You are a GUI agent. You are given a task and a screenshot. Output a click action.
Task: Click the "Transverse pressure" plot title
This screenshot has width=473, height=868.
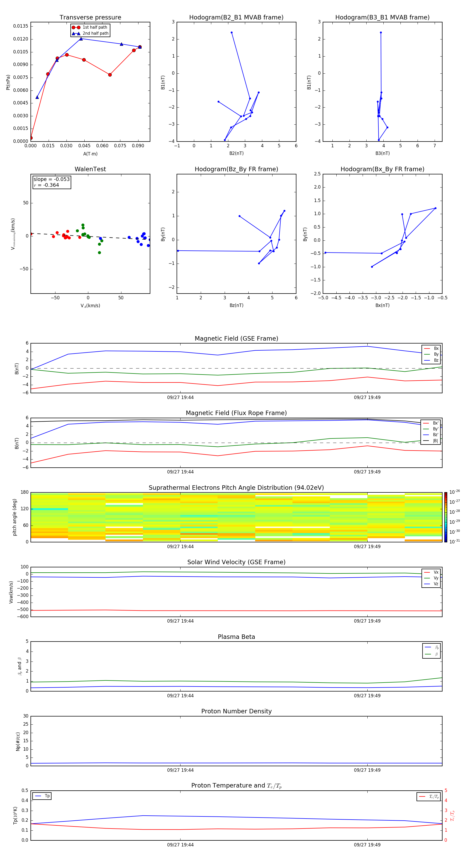tap(90, 18)
